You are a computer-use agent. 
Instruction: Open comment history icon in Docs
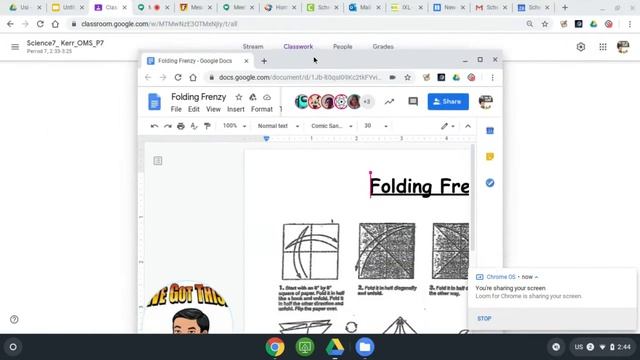[x=413, y=102]
